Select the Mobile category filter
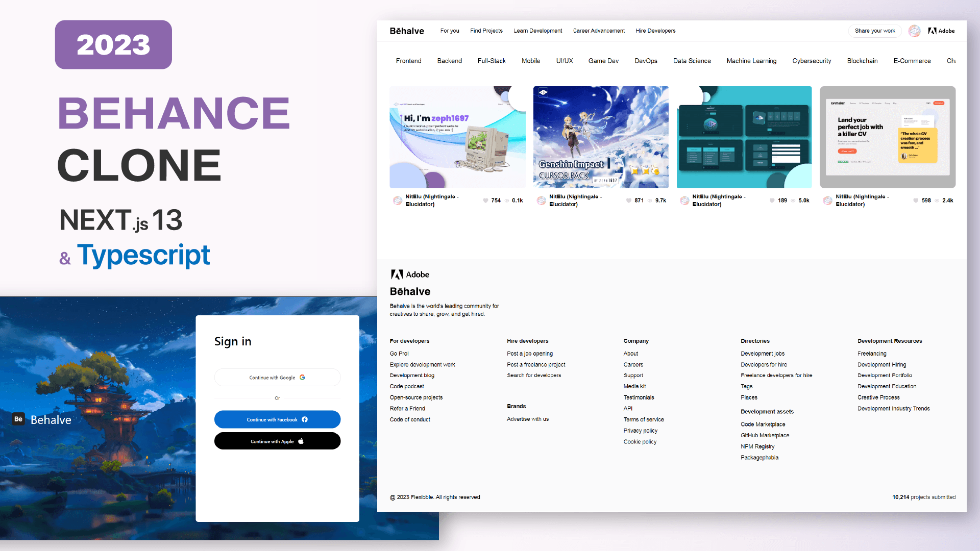The height and width of the screenshot is (551, 980). [x=531, y=61]
